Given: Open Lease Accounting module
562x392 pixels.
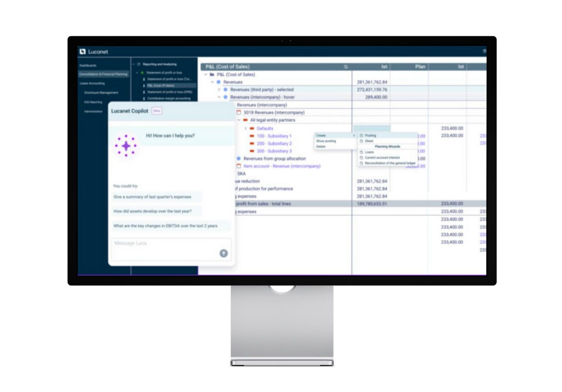Looking at the screenshot, I should coord(92,83).
